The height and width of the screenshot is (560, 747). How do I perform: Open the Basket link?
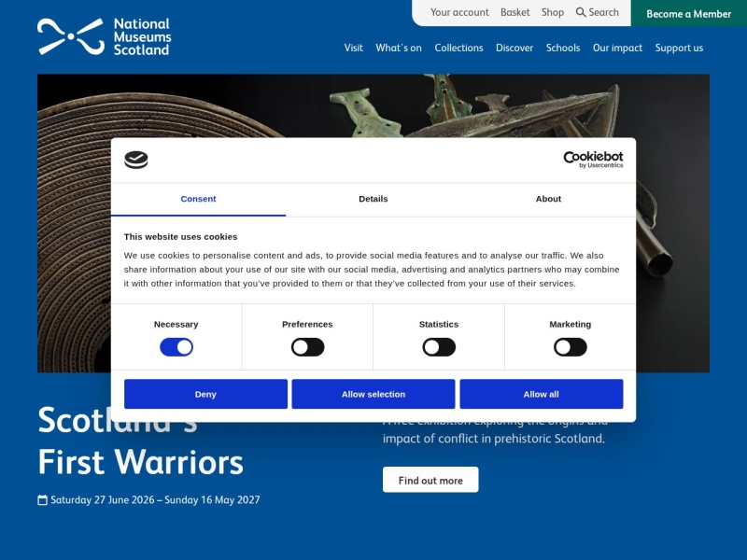(515, 12)
